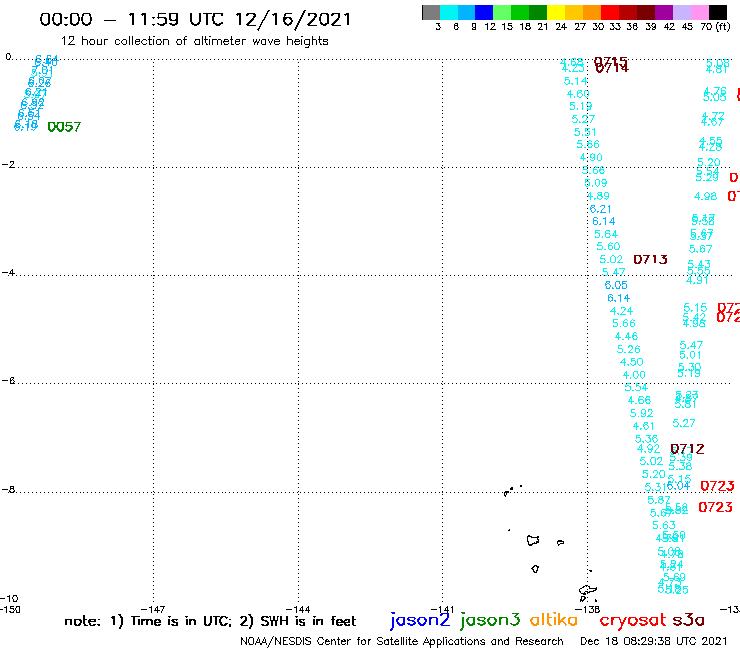This screenshot has height=650, width=740.
Task: Click the '70 (ft)' legend scale label
Action: click(x=715, y=27)
